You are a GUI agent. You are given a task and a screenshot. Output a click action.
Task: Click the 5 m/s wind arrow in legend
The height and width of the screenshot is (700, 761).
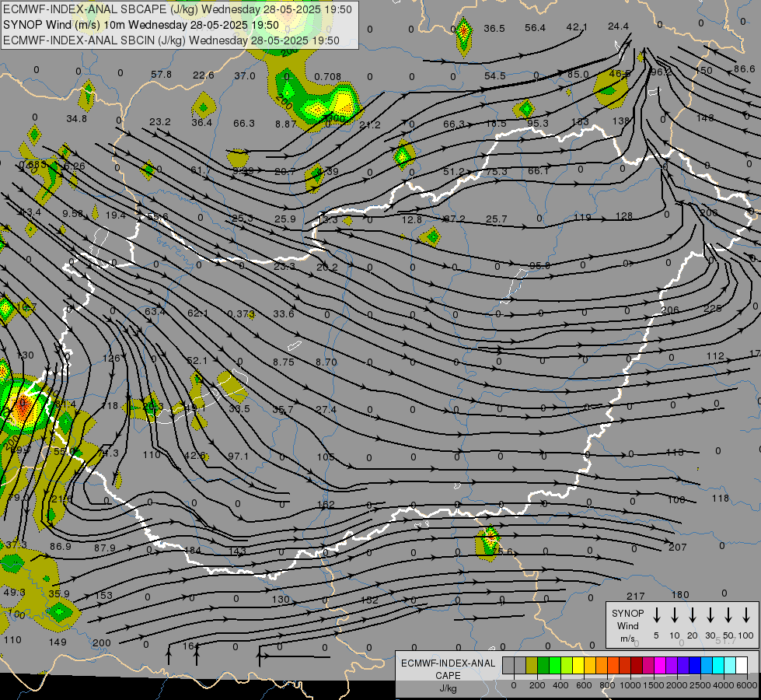[657, 614]
